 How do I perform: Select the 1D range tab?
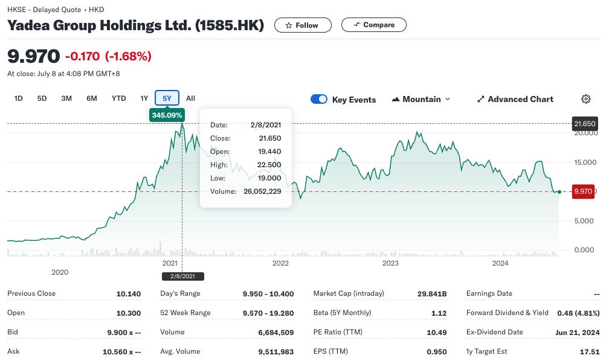tap(18, 98)
